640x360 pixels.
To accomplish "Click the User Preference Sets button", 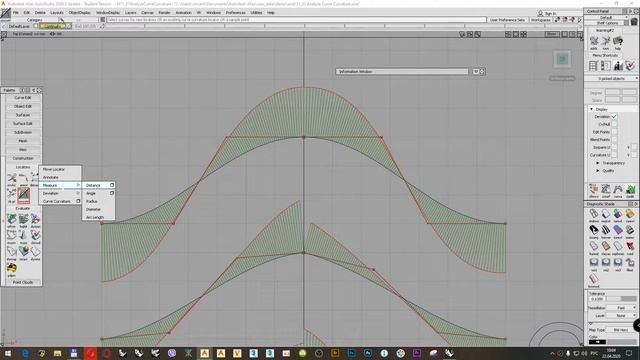I will pos(507,20).
